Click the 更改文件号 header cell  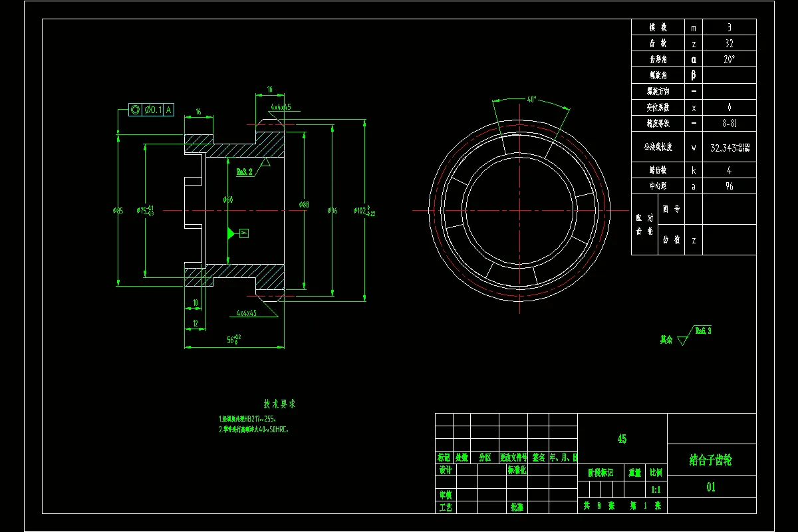coord(514,458)
